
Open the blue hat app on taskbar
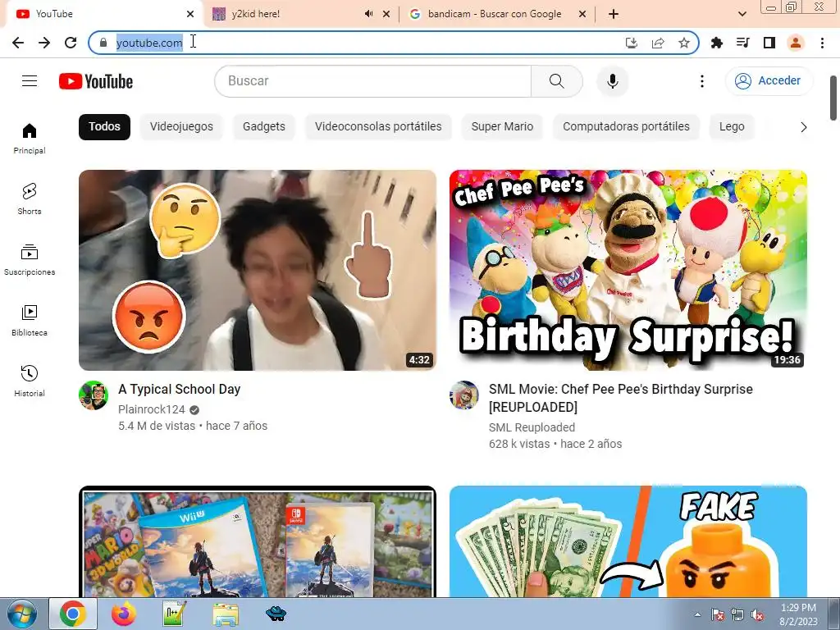tap(276, 614)
